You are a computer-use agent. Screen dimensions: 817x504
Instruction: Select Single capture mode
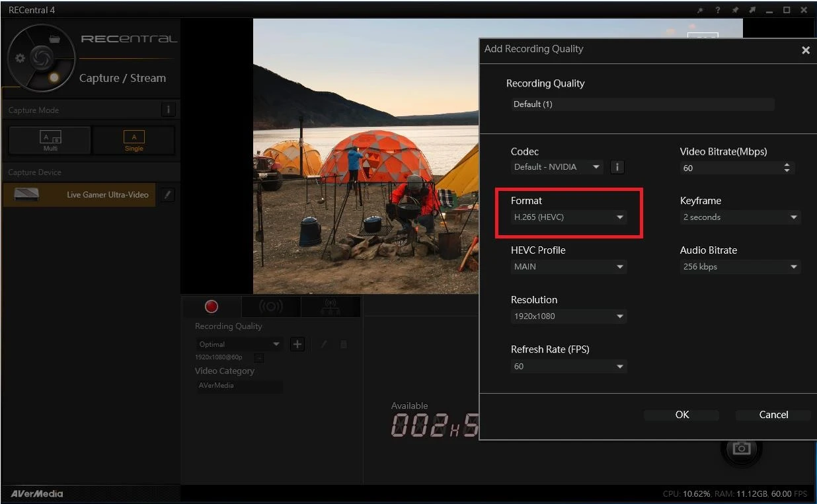[x=134, y=140]
